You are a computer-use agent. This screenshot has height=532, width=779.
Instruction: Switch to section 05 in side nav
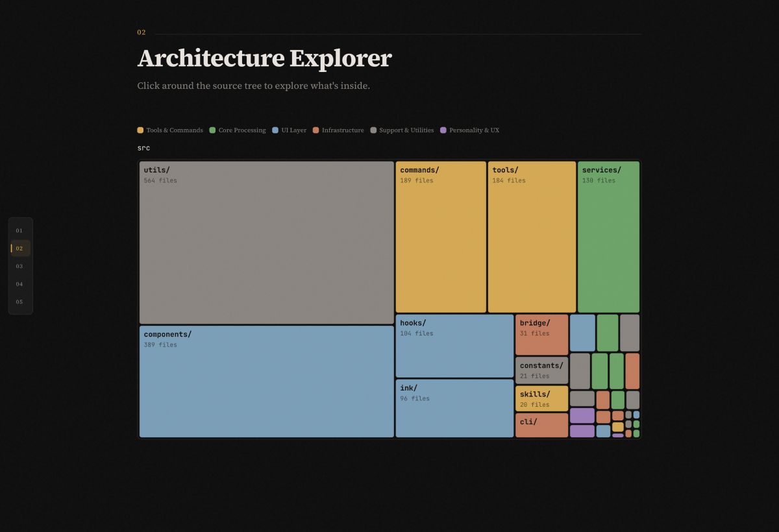click(19, 302)
